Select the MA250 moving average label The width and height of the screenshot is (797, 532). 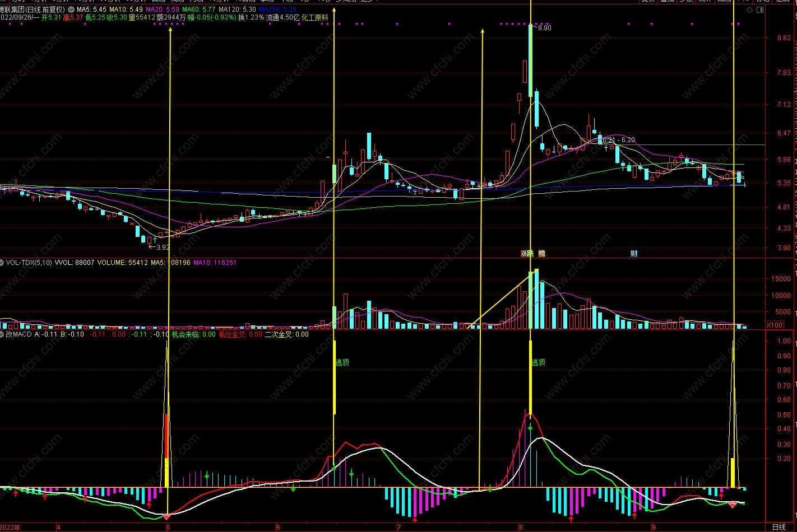pos(277,10)
